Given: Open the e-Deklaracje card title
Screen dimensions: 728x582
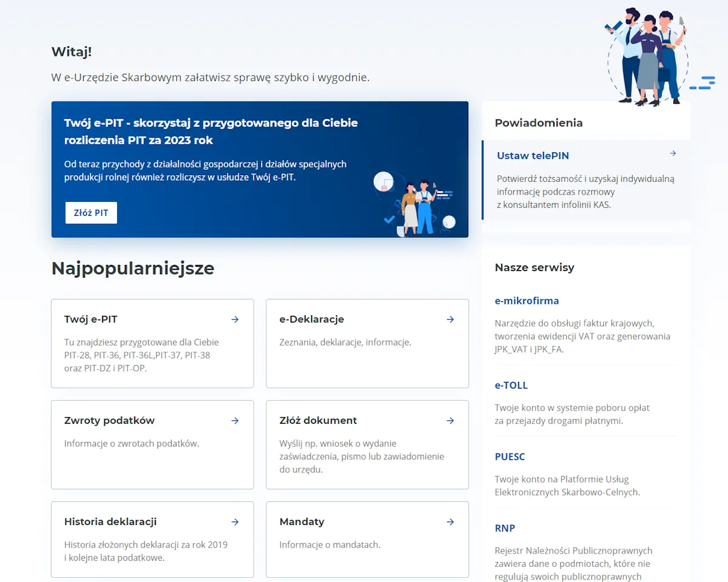Looking at the screenshot, I should click(x=311, y=319).
